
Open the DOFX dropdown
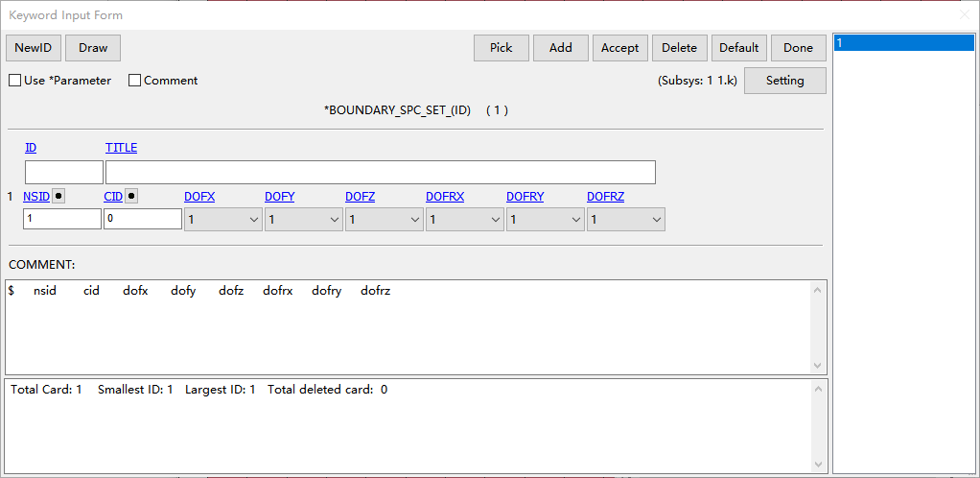click(x=223, y=220)
